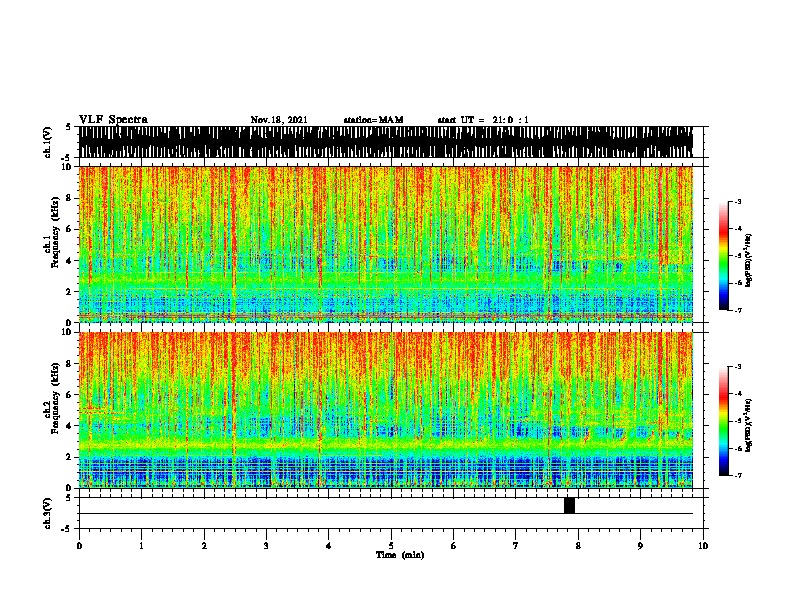The image size is (792, 612).
Task: Click time axis tick label "1"
Action: click(141, 545)
